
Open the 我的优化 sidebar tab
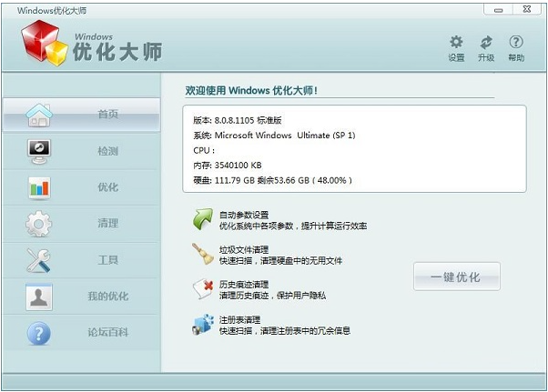click(x=107, y=297)
